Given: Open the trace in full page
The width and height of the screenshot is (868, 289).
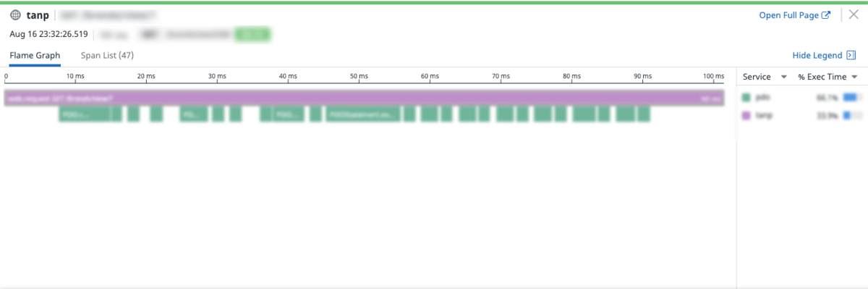Looking at the screenshot, I should click(x=795, y=15).
